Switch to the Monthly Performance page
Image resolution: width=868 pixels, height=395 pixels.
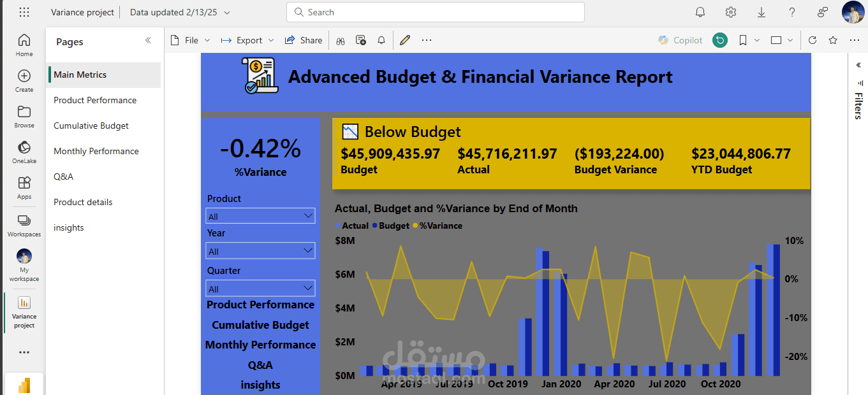96,151
